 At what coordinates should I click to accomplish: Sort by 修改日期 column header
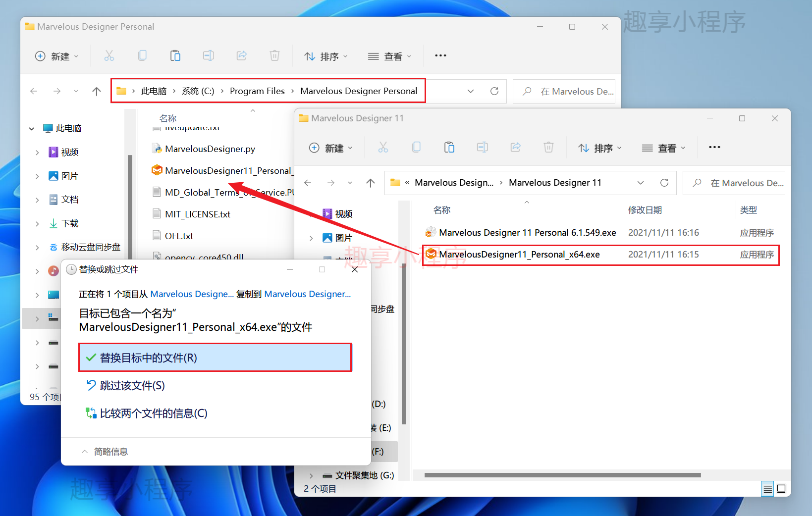(645, 210)
